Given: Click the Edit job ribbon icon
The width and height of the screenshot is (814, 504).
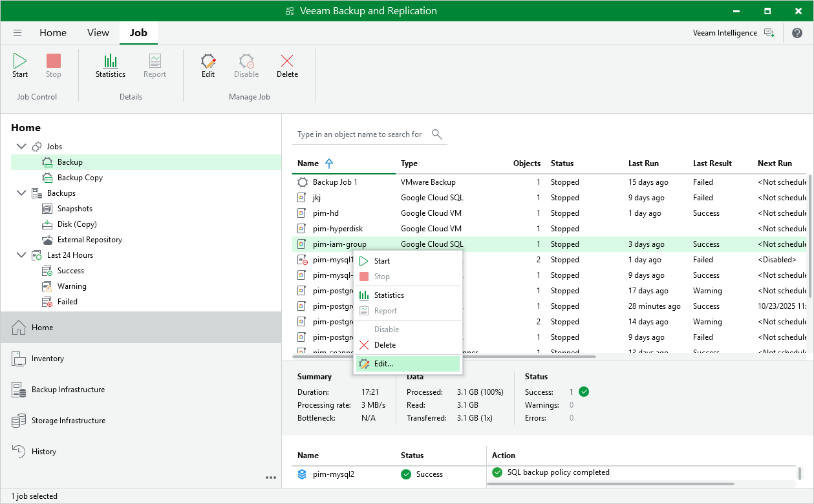Looking at the screenshot, I should click(x=208, y=61).
